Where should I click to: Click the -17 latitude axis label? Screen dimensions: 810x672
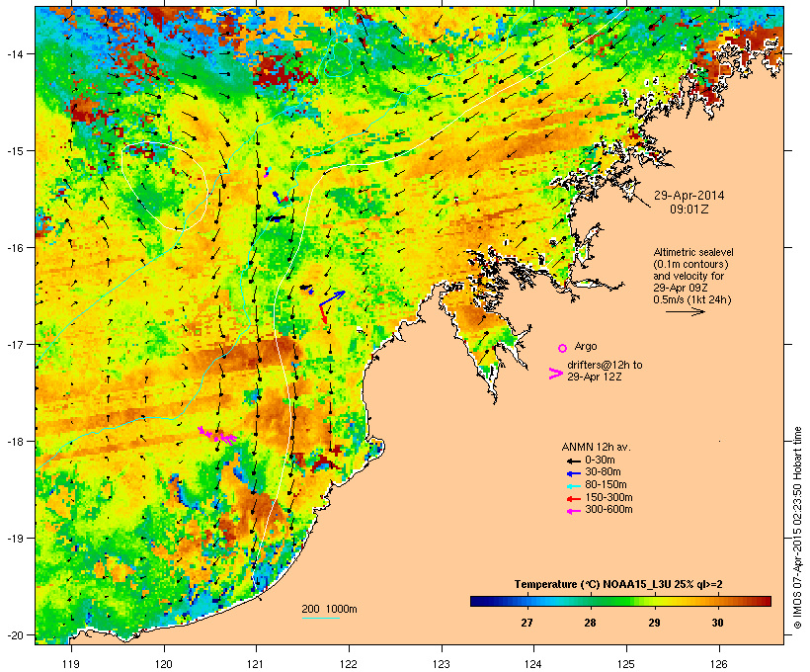14,344
